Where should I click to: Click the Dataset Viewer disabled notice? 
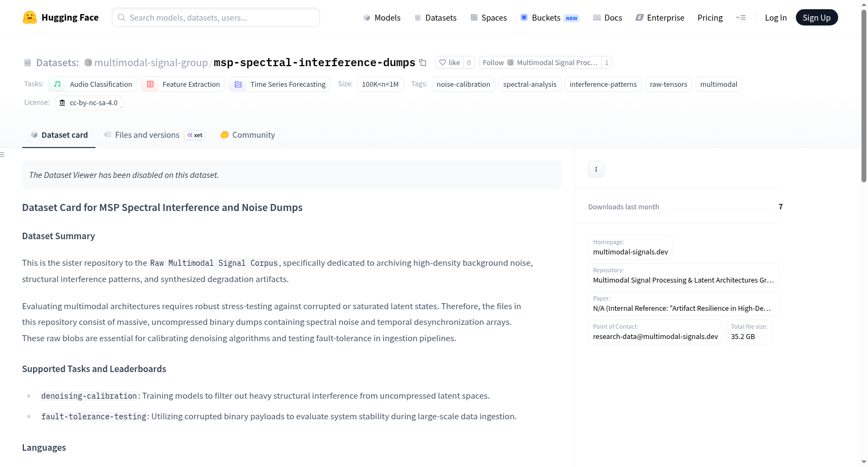(292, 175)
